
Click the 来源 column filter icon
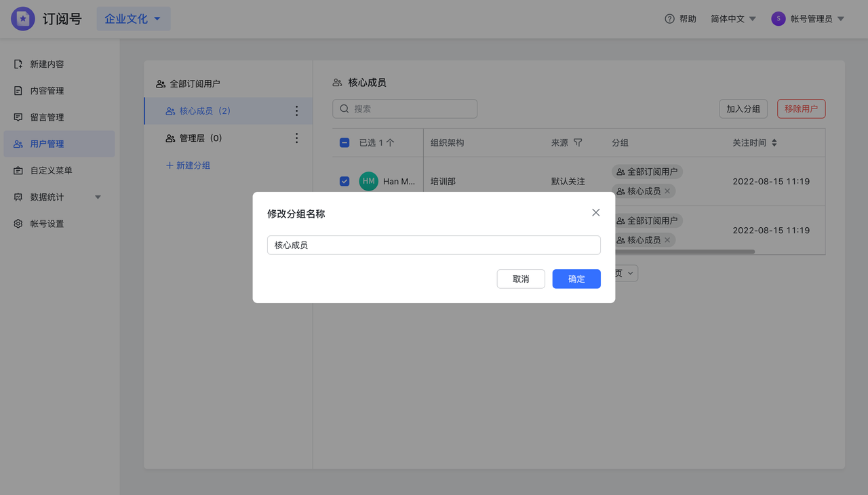[578, 143]
